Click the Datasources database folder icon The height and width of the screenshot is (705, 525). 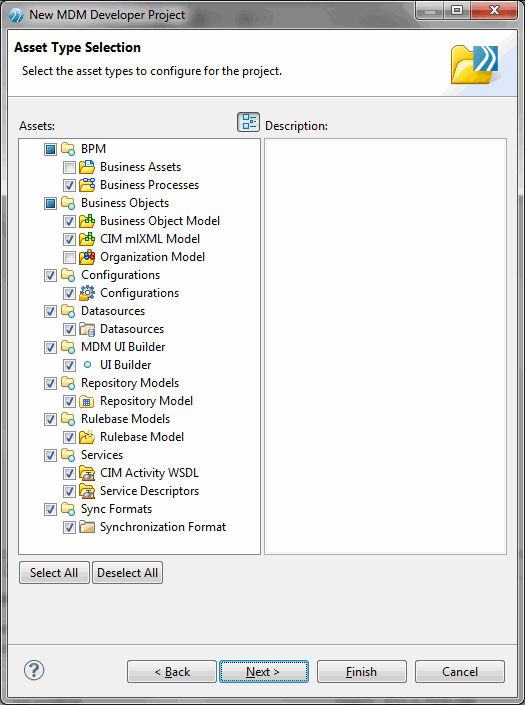tap(87, 329)
